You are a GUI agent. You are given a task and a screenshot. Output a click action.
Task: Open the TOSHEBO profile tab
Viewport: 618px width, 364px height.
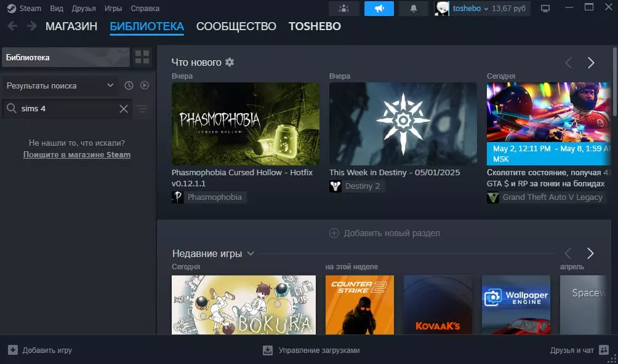(x=315, y=26)
